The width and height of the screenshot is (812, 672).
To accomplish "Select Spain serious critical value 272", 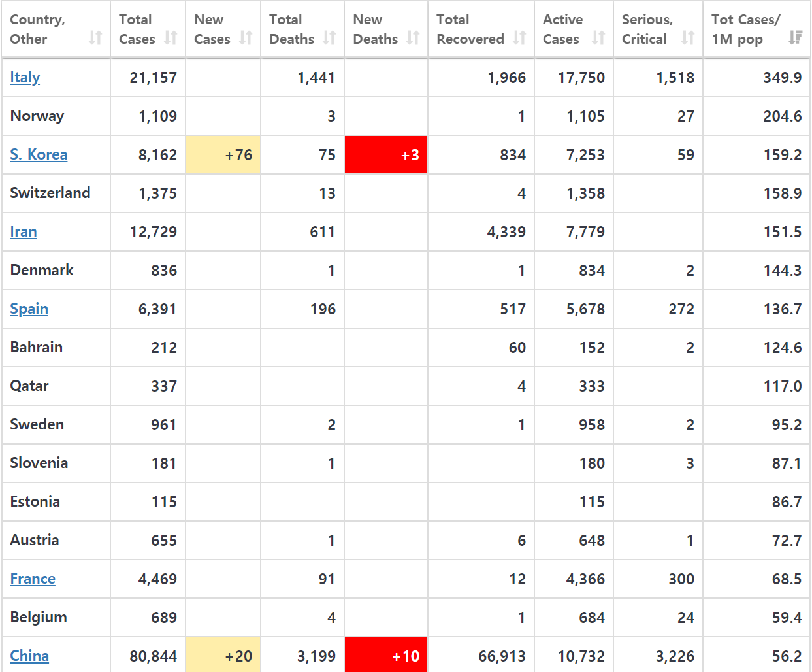I will [681, 309].
